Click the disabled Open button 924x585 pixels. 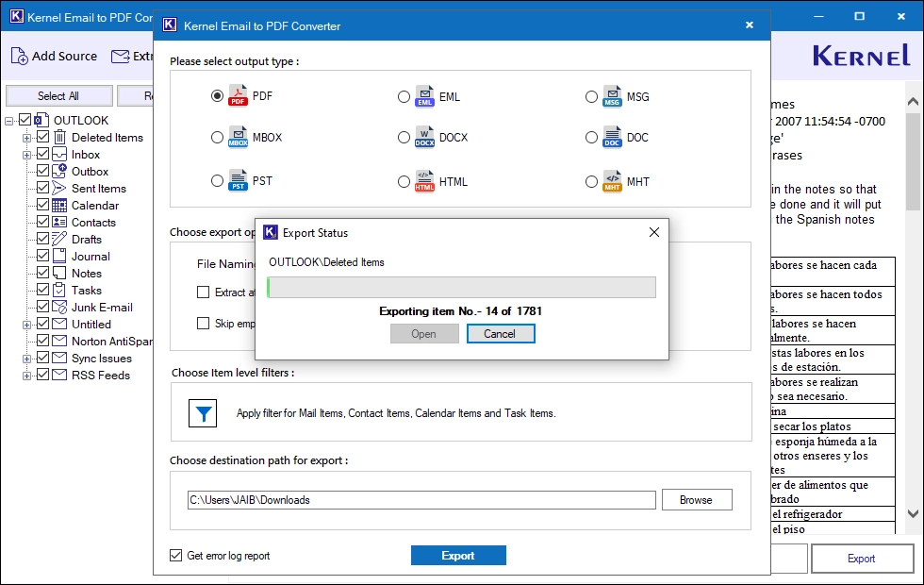coord(424,334)
